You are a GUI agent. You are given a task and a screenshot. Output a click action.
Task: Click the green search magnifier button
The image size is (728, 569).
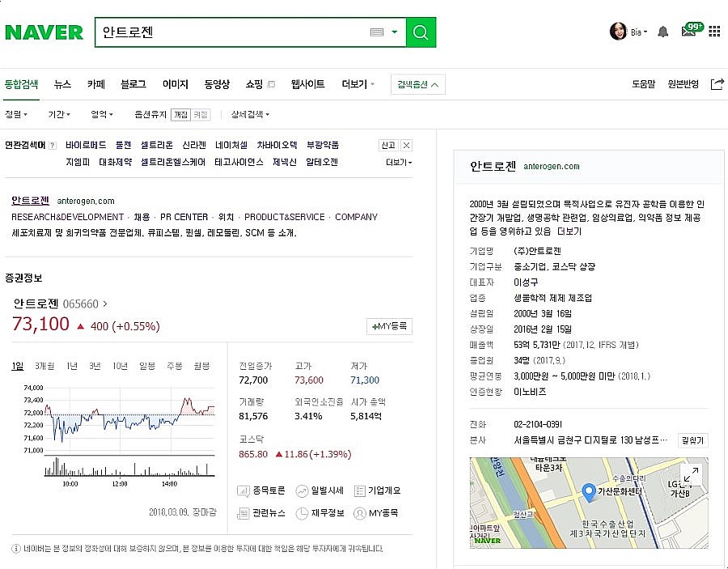click(x=421, y=32)
